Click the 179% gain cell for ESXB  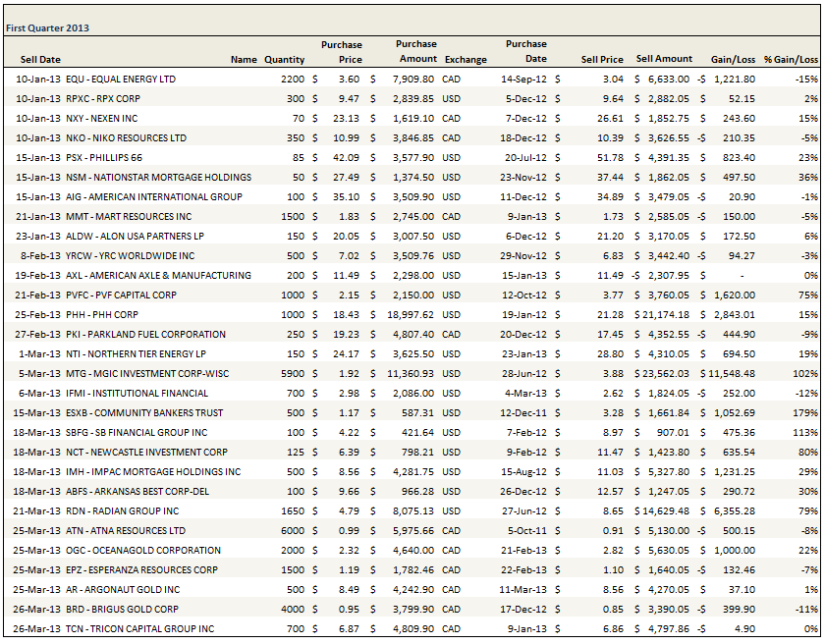(805, 412)
